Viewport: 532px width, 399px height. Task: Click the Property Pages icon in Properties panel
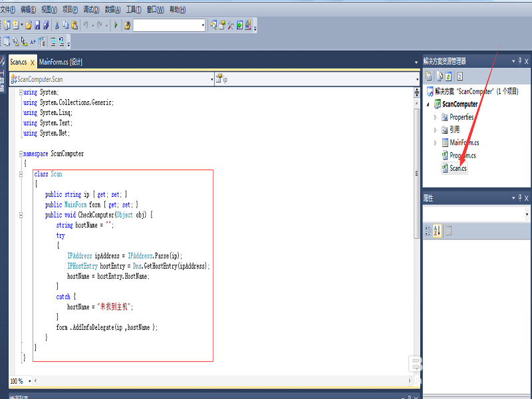[448, 231]
